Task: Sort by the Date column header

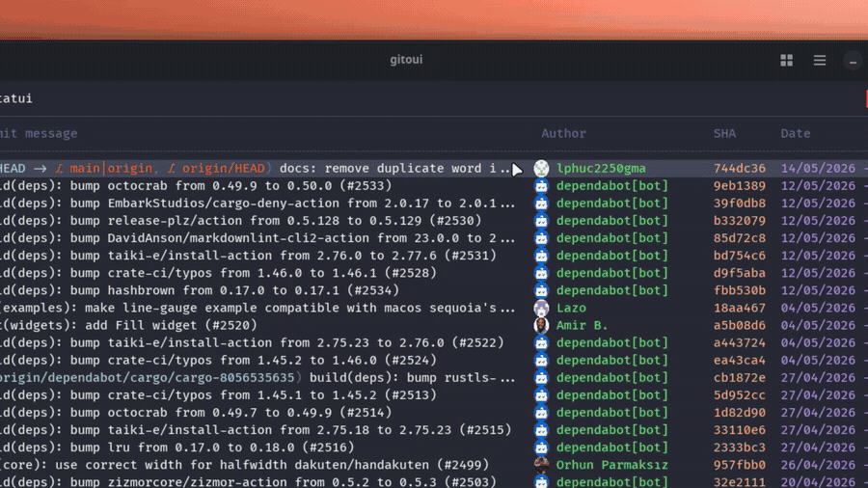Action: point(796,133)
